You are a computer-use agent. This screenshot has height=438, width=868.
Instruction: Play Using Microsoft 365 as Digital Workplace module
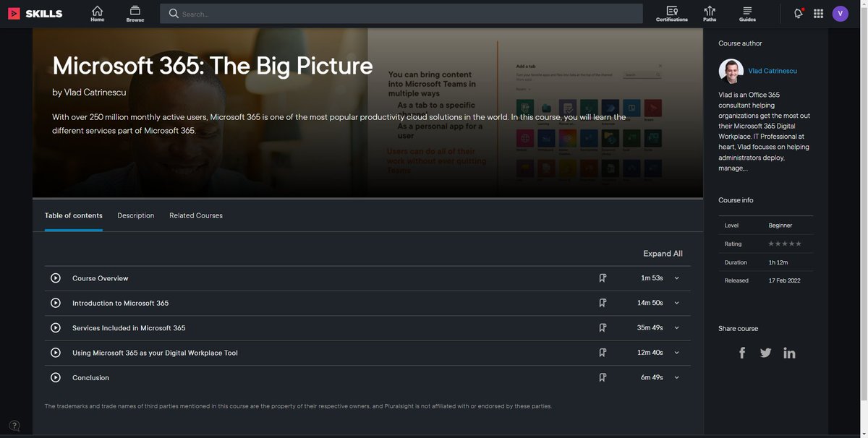[x=56, y=353]
